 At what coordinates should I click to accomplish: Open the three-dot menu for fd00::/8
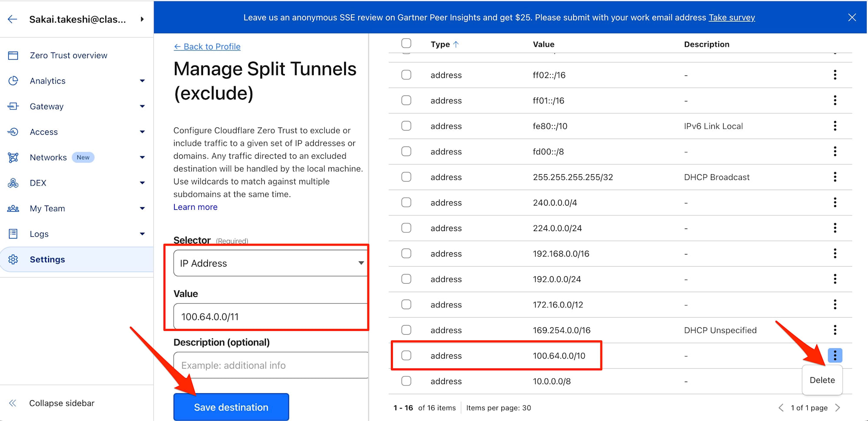coord(835,152)
